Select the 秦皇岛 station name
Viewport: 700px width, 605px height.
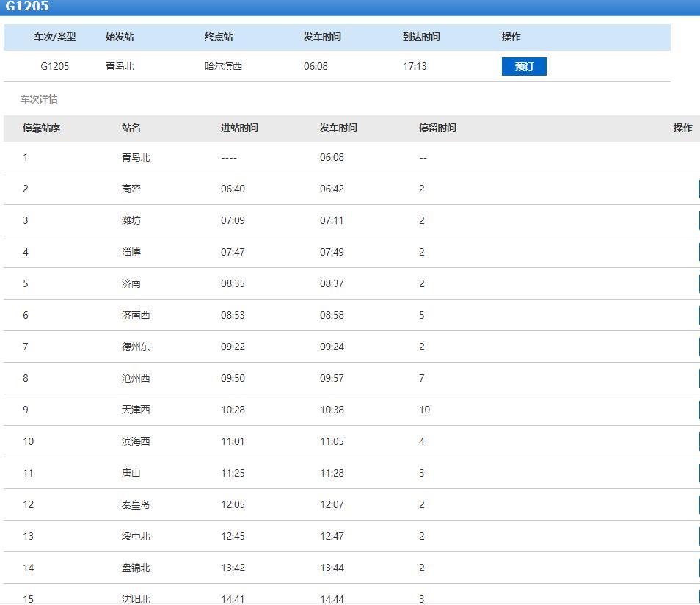click(136, 504)
